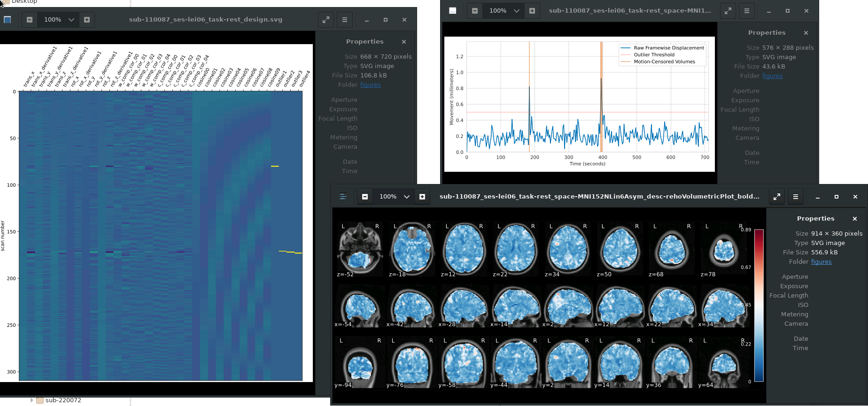This screenshot has height=406, width=868.
Task: Toggle fullscreen in reho volumetric plot viewer
Action: 777,197
